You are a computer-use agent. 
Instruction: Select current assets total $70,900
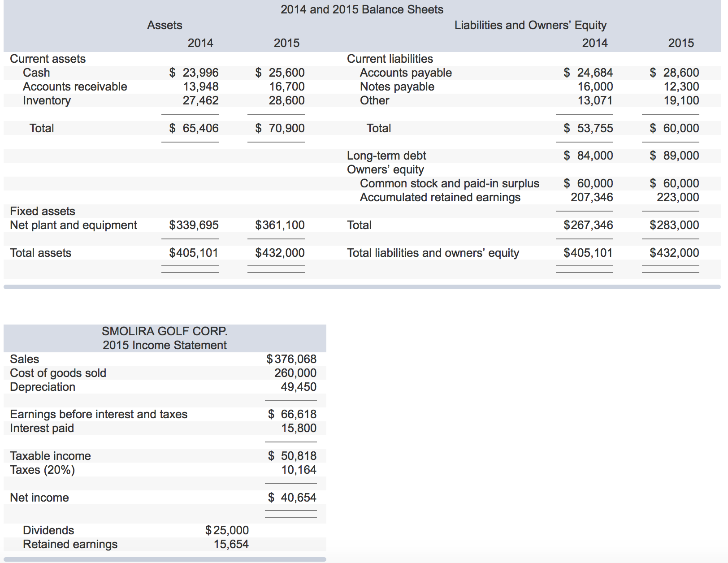coord(280,128)
